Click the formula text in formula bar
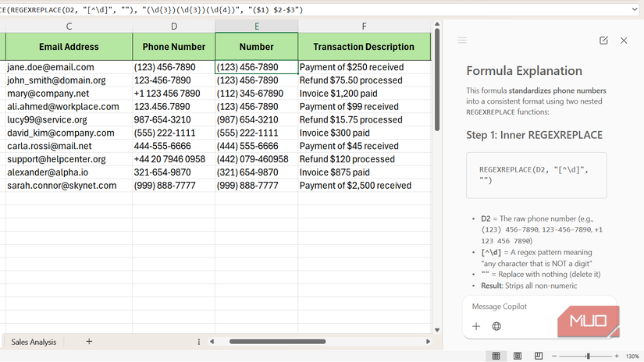 (x=151, y=10)
